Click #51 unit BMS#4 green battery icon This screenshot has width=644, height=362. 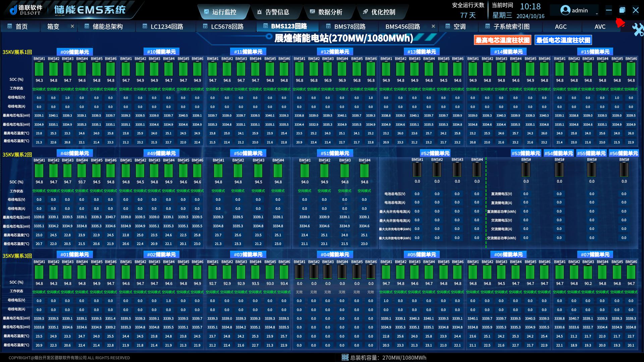click(x=364, y=171)
